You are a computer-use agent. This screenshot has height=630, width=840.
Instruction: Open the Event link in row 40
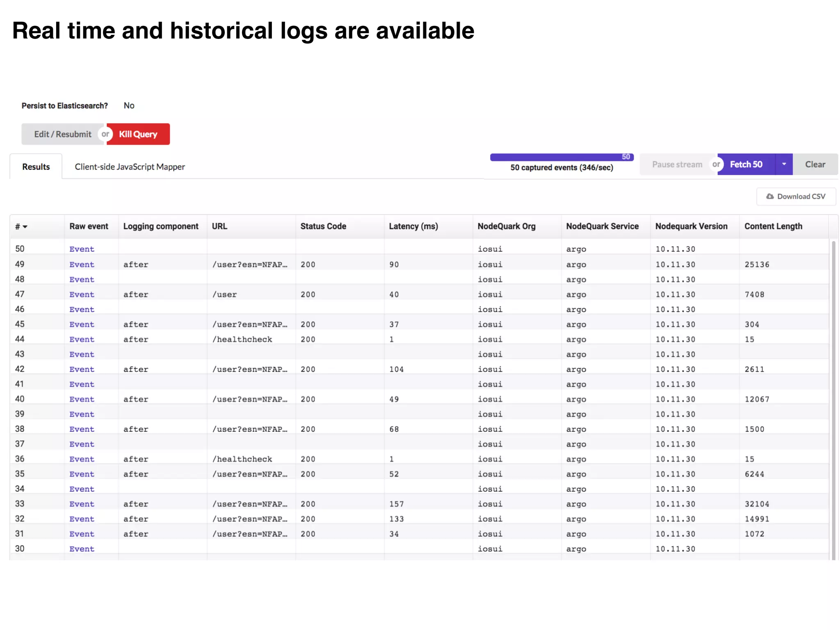[x=82, y=399]
